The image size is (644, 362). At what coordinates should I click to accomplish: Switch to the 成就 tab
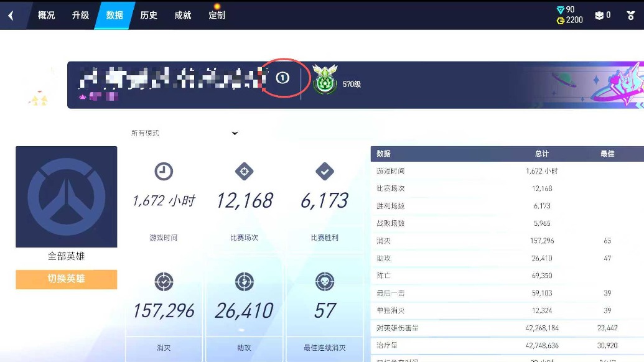(182, 15)
